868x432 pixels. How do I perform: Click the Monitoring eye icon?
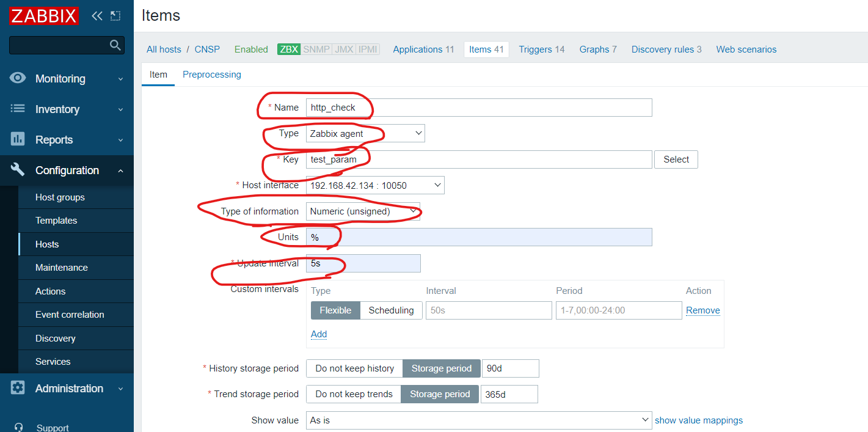(x=18, y=78)
